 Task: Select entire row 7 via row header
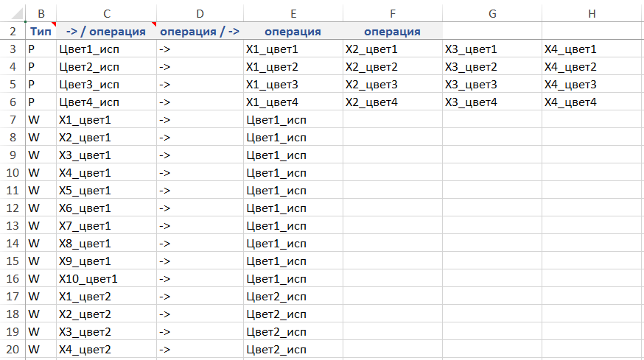tap(13, 119)
